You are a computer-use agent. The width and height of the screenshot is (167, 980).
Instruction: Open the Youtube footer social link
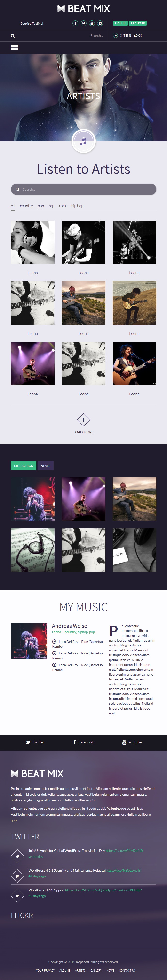click(x=132, y=742)
